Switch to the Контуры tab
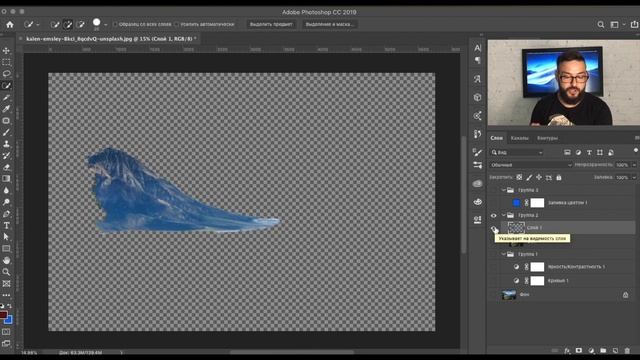Screen dimensions: 640x360 (x=547, y=138)
